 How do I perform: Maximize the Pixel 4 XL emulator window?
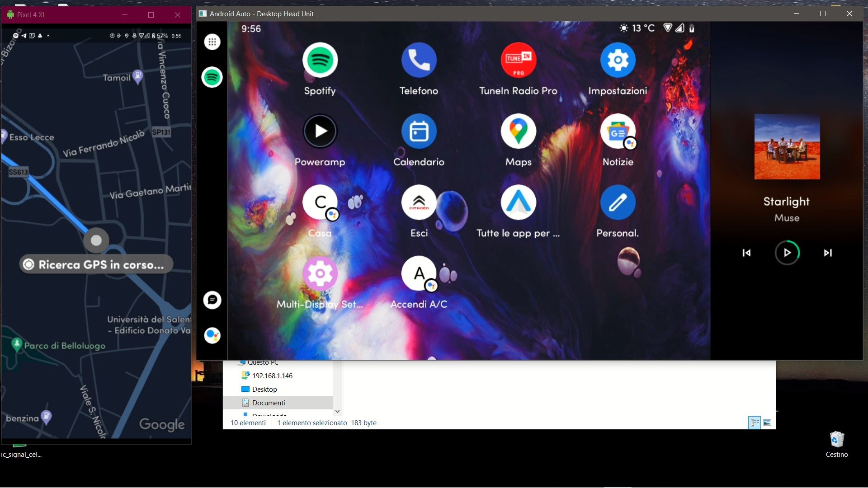[151, 15]
